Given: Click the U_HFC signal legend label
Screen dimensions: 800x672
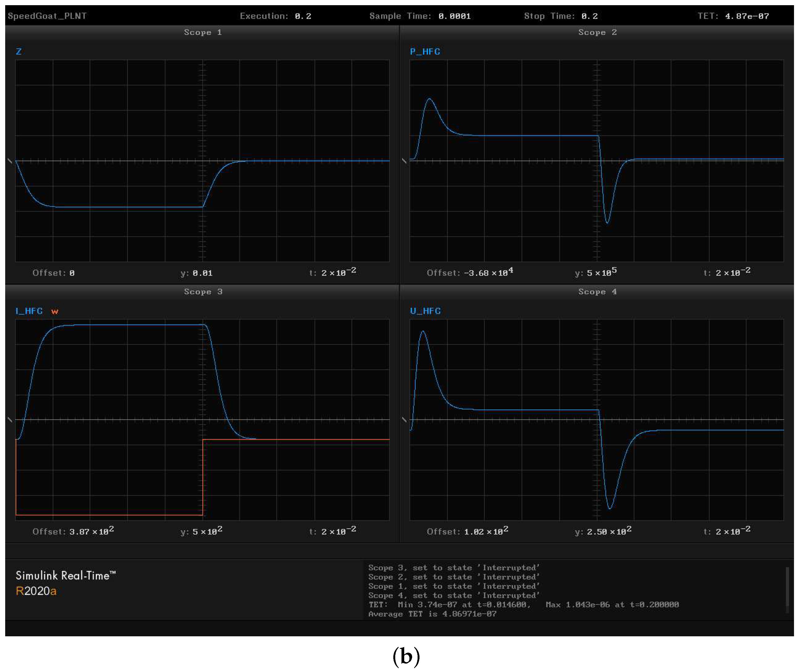Looking at the screenshot, I should coord(425,311).
